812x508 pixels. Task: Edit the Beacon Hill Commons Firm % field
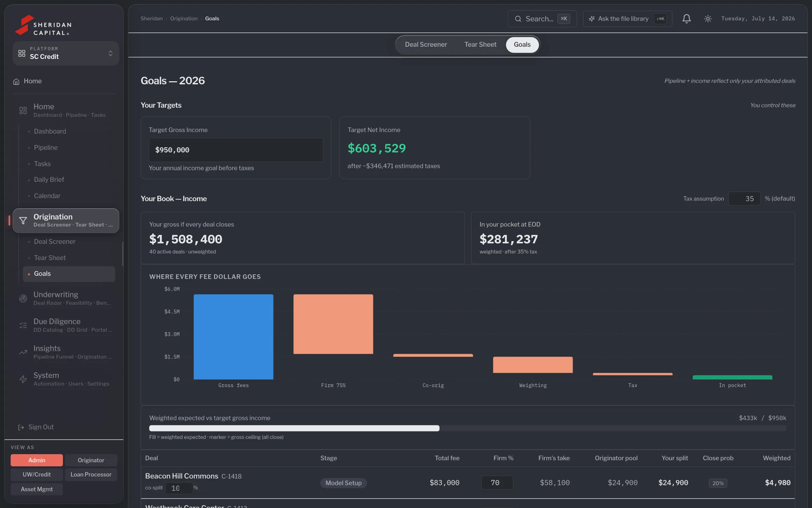[497, 483]
